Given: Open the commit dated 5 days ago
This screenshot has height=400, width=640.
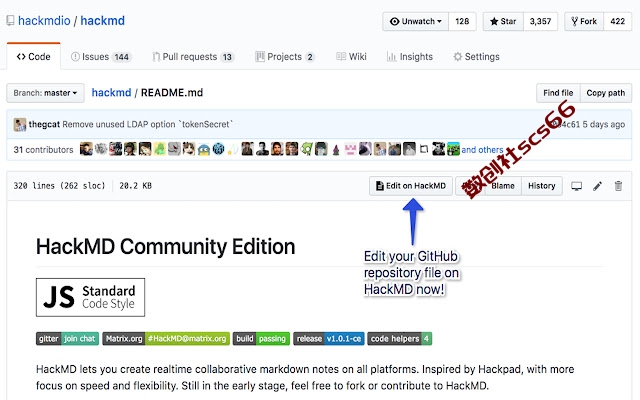Looking at the screenshot, I should 603,124.
